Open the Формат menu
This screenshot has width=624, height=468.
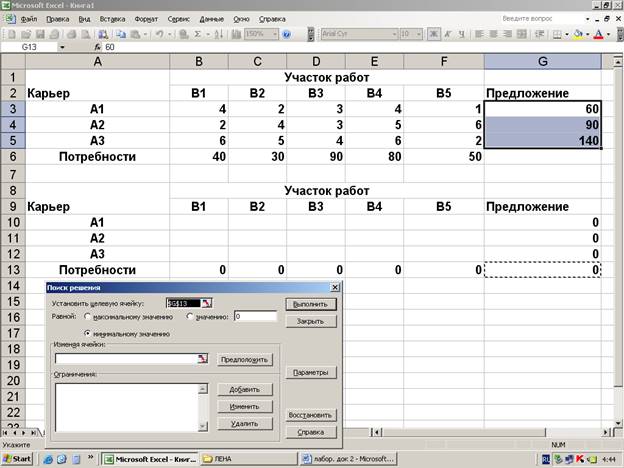[146, 19]
